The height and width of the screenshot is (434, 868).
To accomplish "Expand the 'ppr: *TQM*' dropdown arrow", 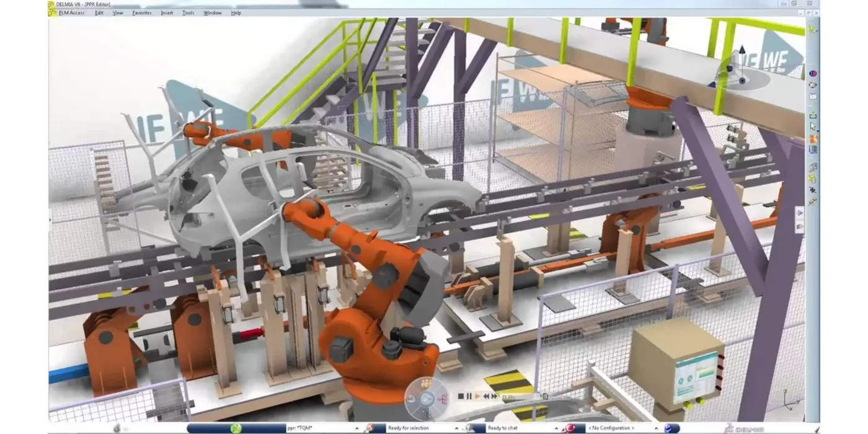I will [x=356, y=428].
